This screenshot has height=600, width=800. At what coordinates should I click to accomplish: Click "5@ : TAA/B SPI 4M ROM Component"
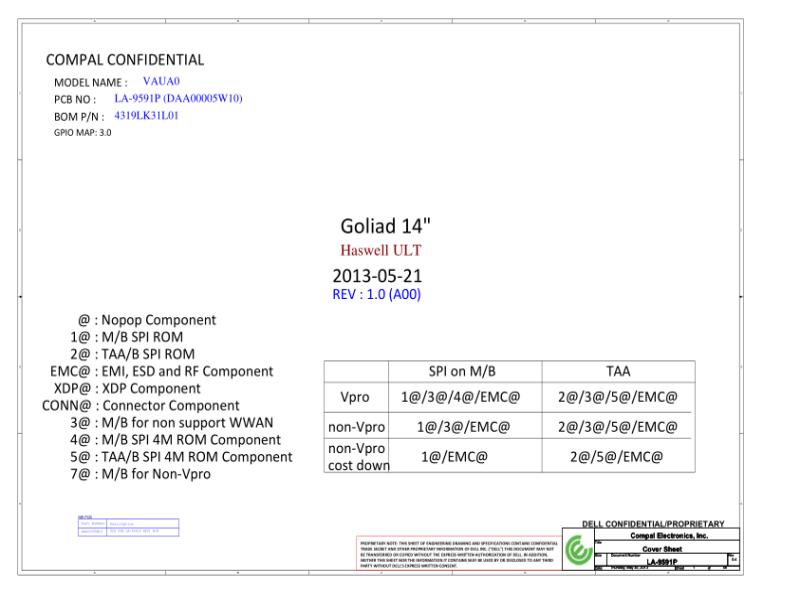pyautogui.click(x=182, y=457)
